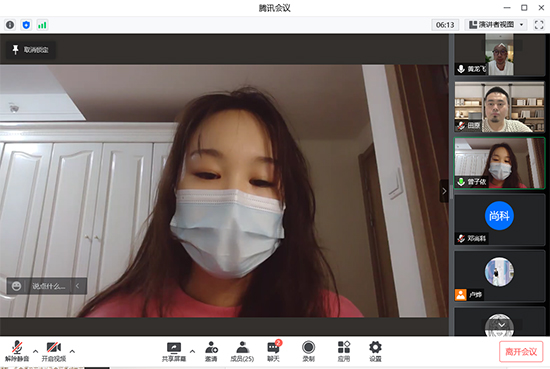Open the members list (25)

tap(242, 351)
